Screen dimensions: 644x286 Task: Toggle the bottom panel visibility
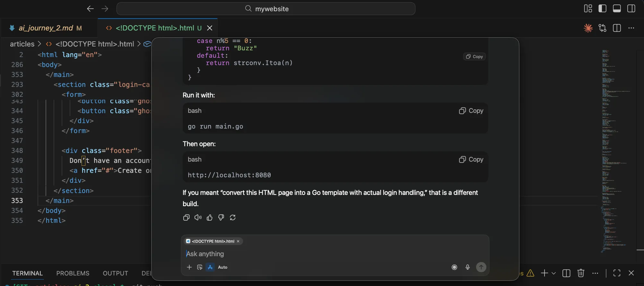(617, 9)
